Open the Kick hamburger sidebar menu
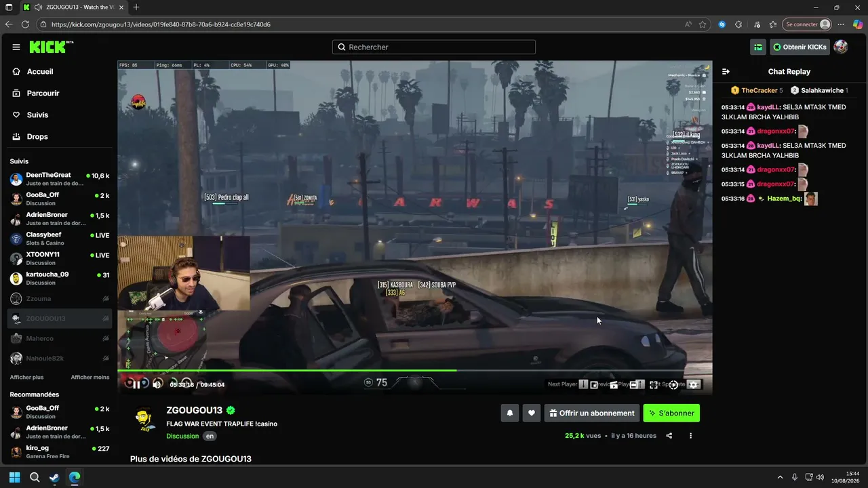Screen dimensions: 868x488 16,47
